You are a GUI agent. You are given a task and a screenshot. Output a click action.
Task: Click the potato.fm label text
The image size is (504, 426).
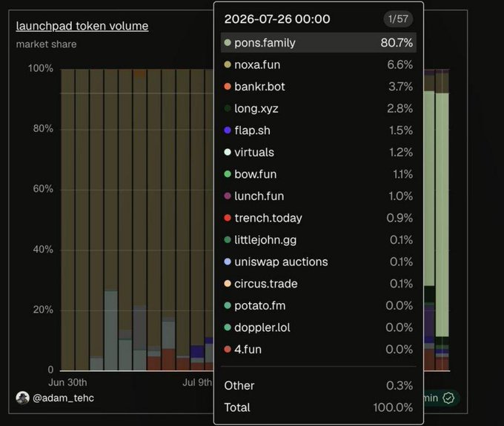[x=260, y=306]
